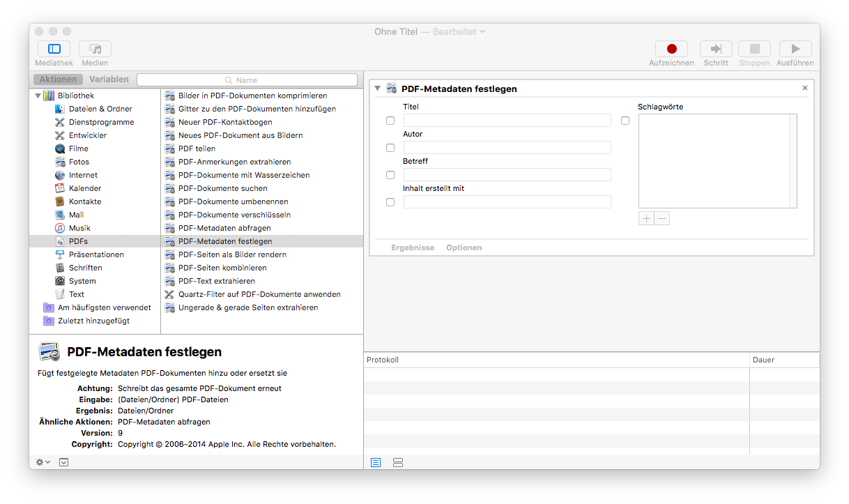The height and width of the screenshot is (504, 849).
Task: Collapse the PDF-Metadaten festlegen action
Action: coord(377,88)
